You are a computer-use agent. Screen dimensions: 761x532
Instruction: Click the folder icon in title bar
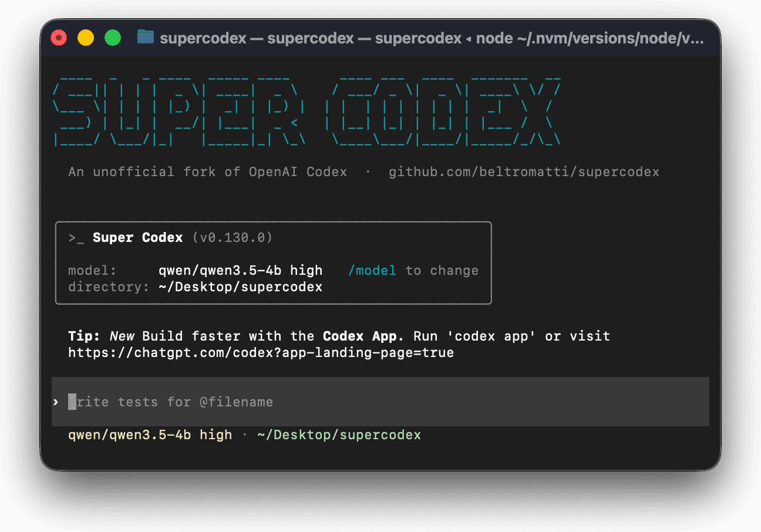click(x=145, y=38)
